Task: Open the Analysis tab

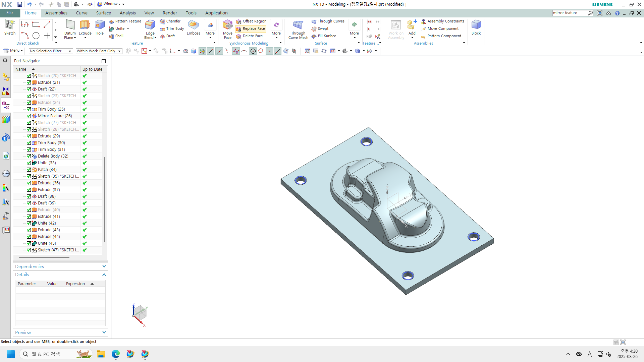Action: pos(127,13)
